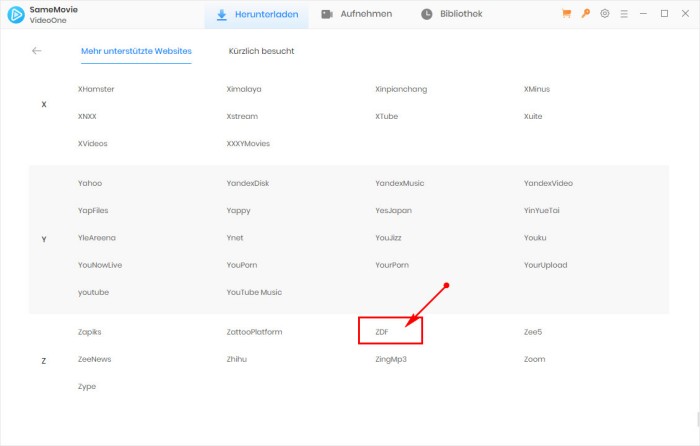Click the YesJapan entry
Image resolution: width=700 pixels, height=446 pixels.
coord(393,211)
